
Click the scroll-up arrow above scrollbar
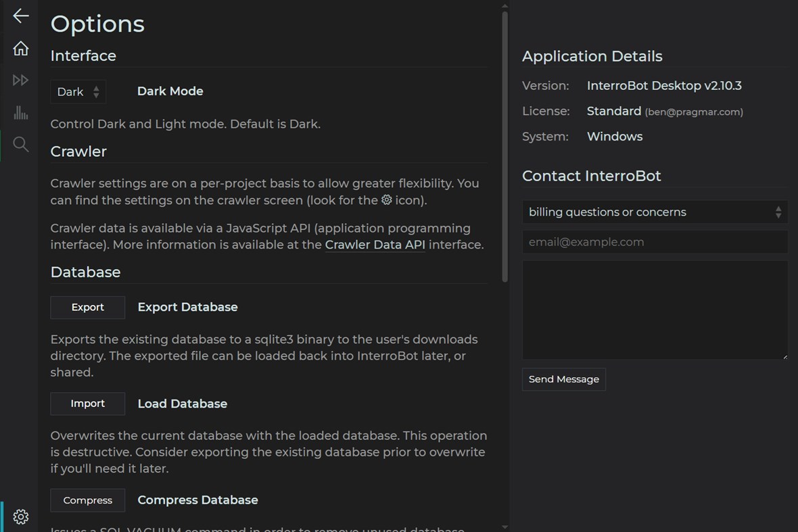pos(505,6)
